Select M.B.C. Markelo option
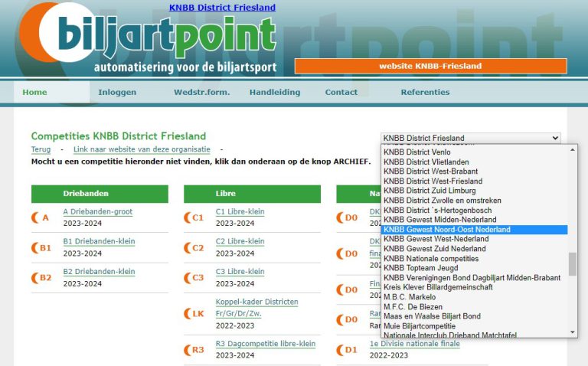Screen dimensions: 588x366 click(x=474, y=297)
